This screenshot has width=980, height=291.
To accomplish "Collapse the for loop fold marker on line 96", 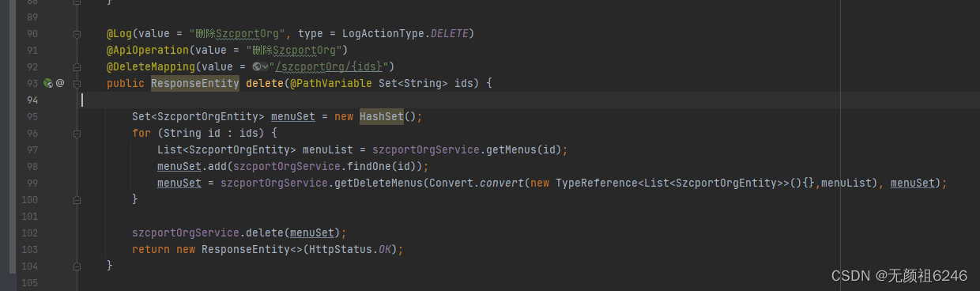I will click(77, 133).
